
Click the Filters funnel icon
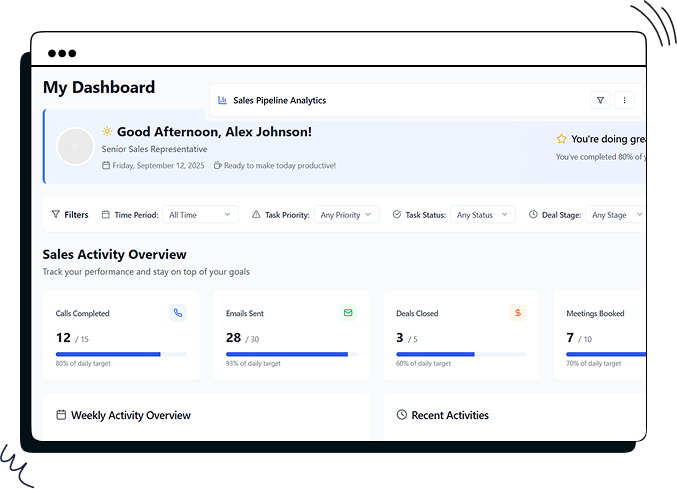(56, 214)
